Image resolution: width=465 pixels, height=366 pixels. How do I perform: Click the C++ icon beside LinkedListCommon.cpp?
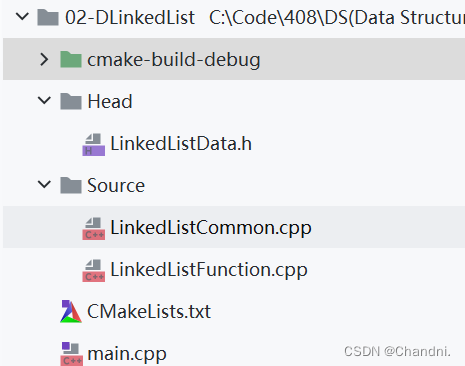click(x=94, y=228)
